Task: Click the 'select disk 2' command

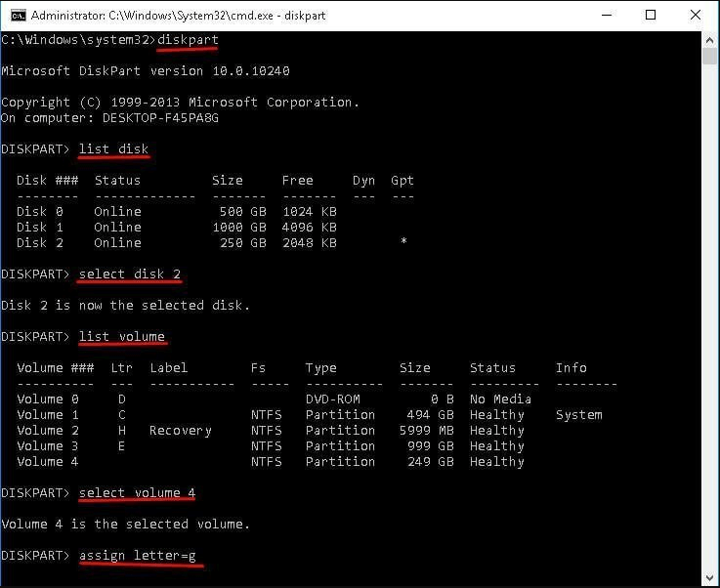Action: (130, 274)
